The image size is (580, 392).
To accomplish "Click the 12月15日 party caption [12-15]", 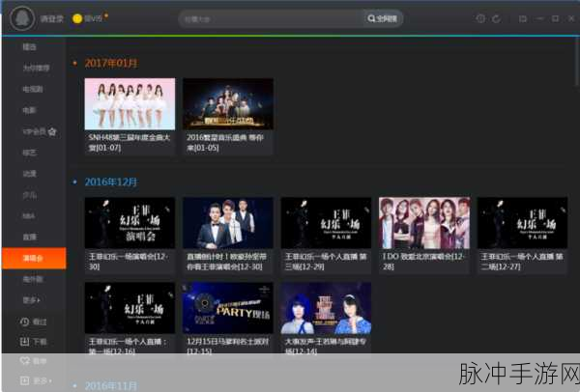I will 227,347.
